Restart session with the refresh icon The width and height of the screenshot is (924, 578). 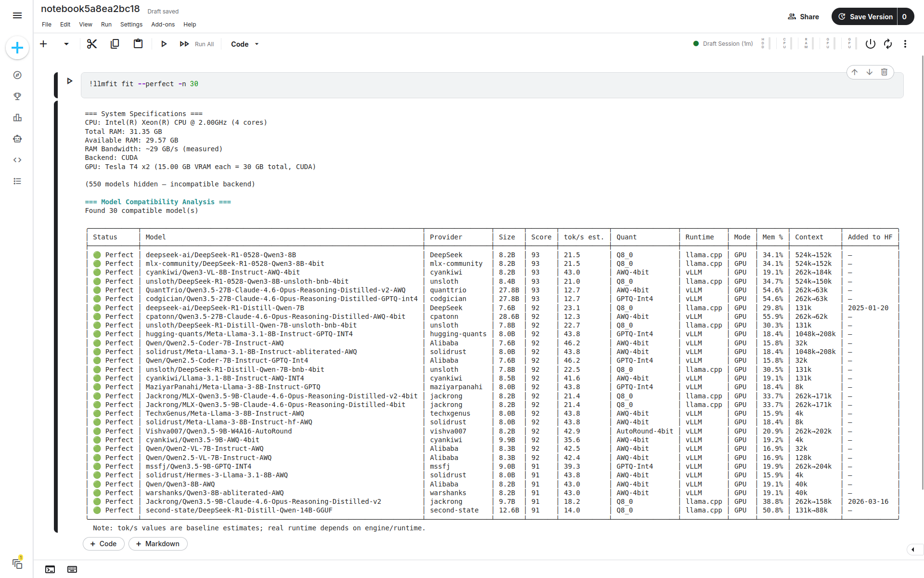coord(888,44)
